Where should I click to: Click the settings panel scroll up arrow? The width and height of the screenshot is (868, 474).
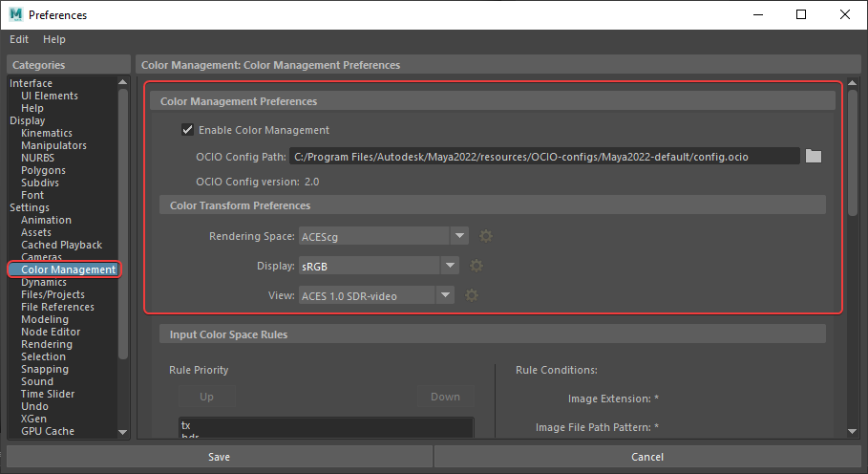(x=853, y=84)
